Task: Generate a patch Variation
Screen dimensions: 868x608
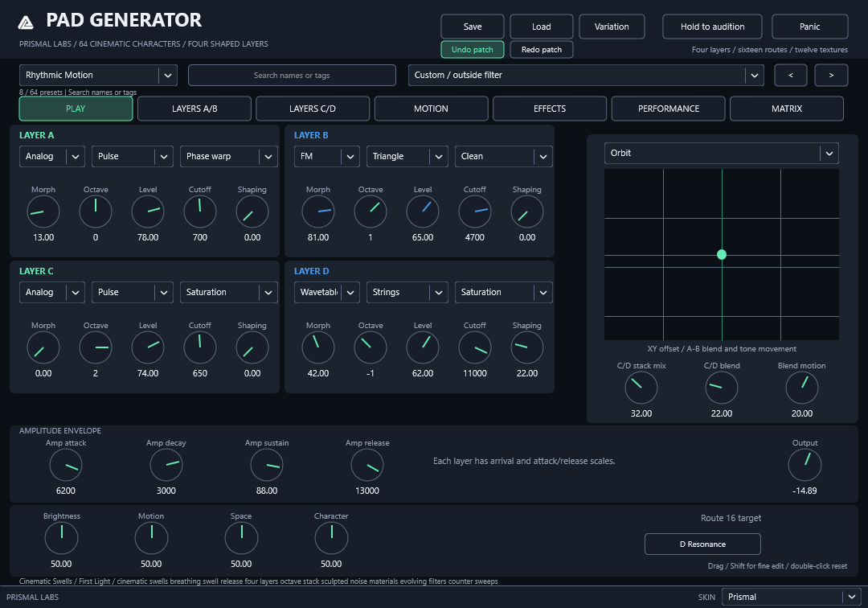Action: [612, 27]
